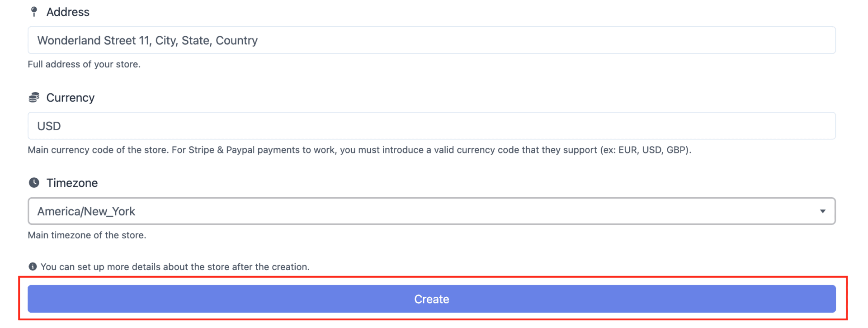Viewport: 868px width, 328px height.
Task: Click the Timezone dropdown arrow
Action: pyautogui.click(x=822, y=211)
